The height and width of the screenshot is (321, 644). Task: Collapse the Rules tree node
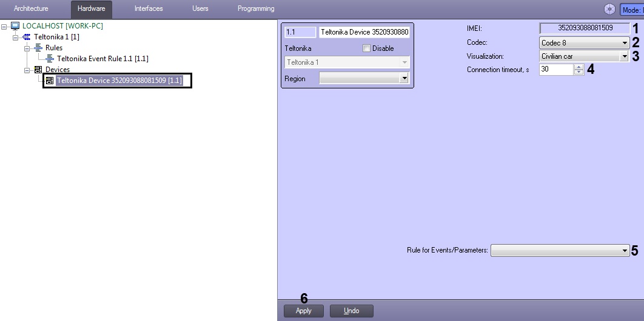tap(27, 48)
